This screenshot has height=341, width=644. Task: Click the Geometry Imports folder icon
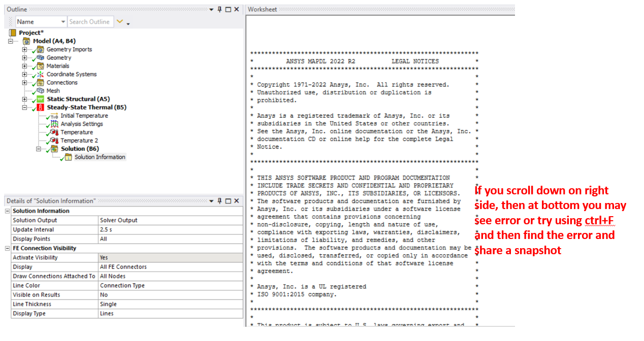click(40, 49)
